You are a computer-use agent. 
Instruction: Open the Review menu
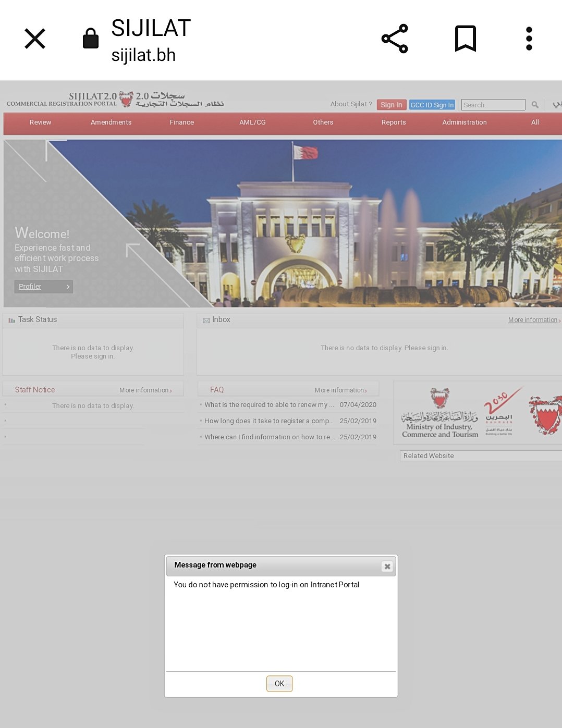click(x=40, y=122)
